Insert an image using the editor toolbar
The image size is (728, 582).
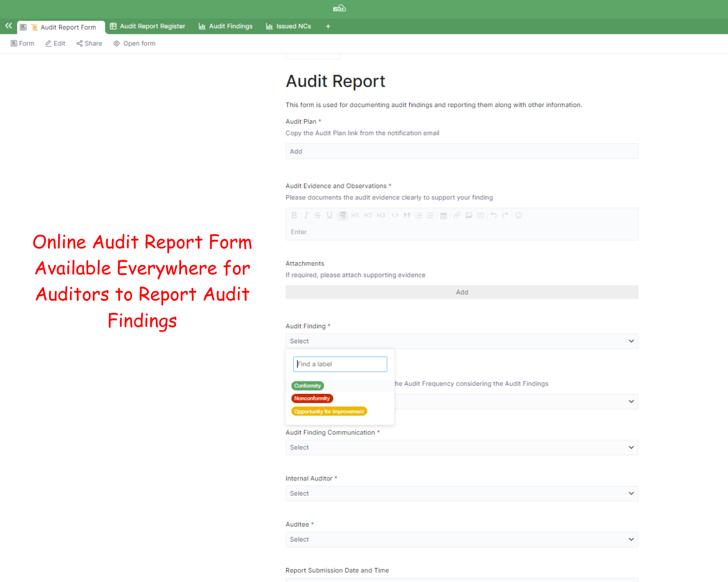[469, 215]
